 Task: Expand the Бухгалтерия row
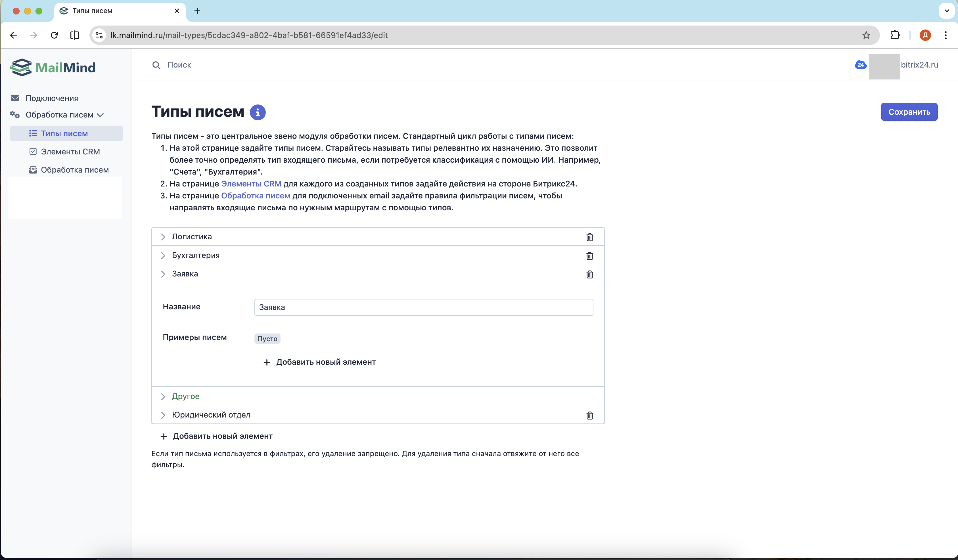(x=163, y=255)
